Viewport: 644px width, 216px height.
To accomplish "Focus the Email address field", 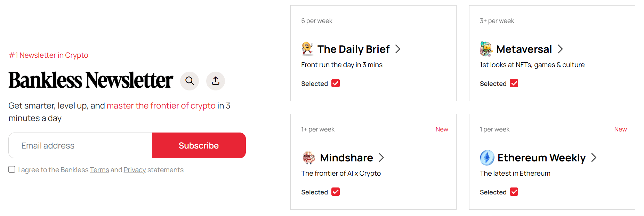I will point(80,145).
